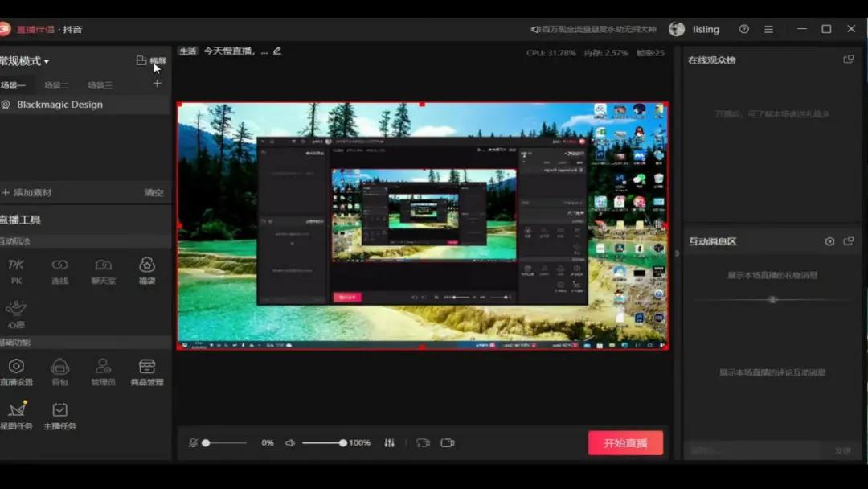Toggle 横屏 landscape orientation mode

[x=151, y=61]
